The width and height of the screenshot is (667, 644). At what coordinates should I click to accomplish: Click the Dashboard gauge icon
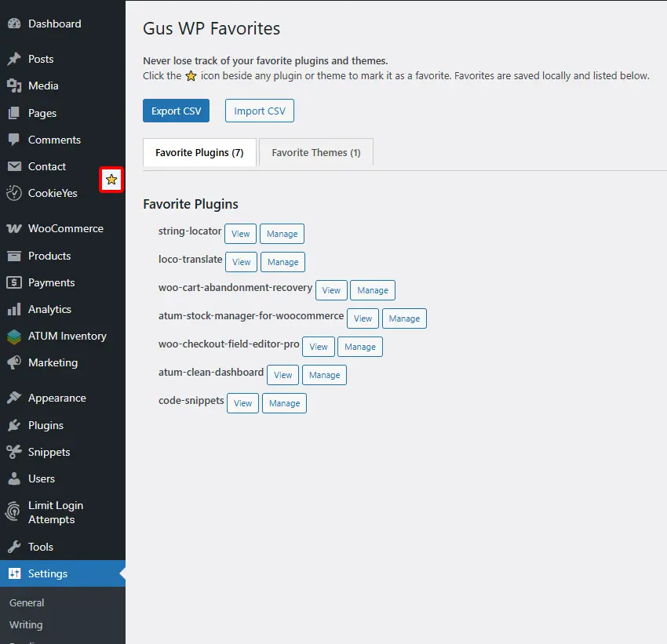(x=13, y=24)
